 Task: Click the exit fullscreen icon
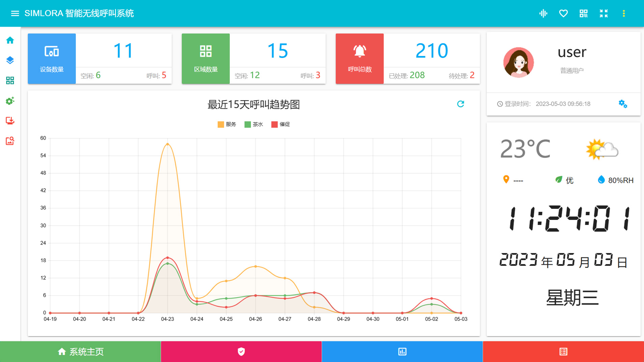click(x=604, y=13)
